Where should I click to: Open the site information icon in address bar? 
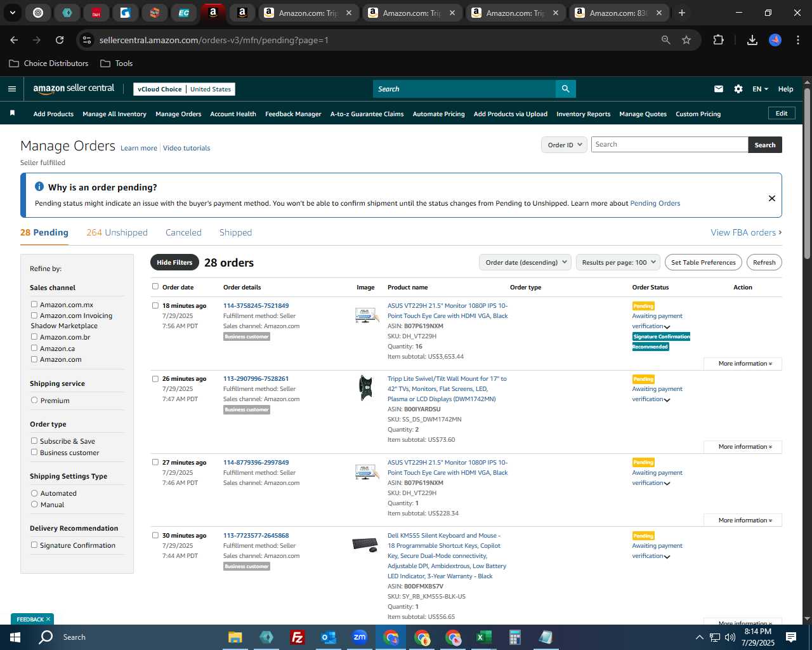87,40
